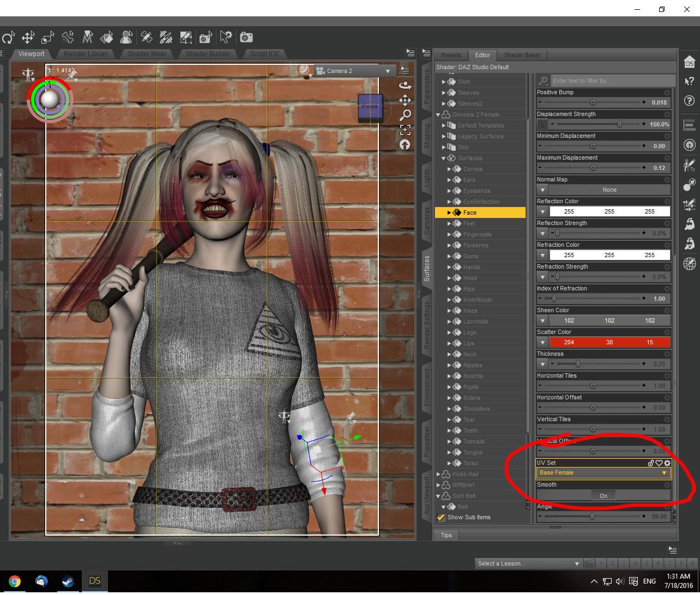Select the Scale tool
Screen dimensions: 700x595
coord(48,38)
